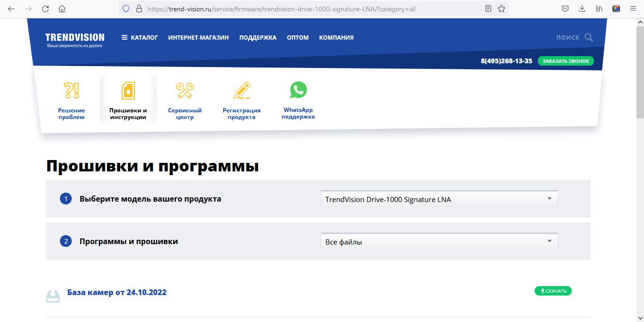The width and height of the screenshot is (644, 322).
Task: Click the Выберите модель вашего продукта label
Action: coord(151,199)
